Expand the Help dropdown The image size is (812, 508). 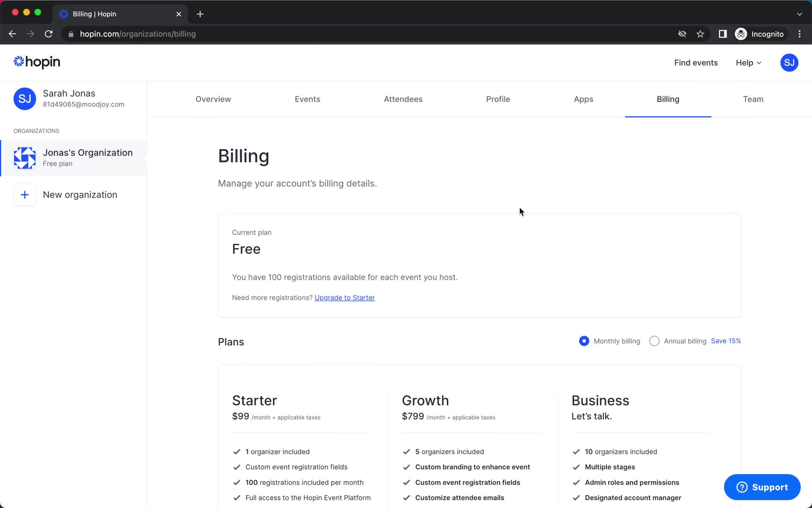point(749,63)
